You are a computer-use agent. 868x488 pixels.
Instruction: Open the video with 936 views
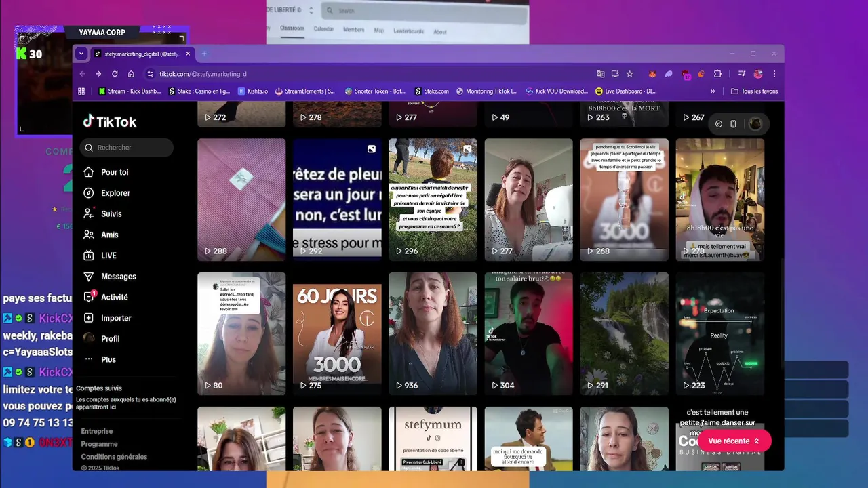click(x=433, y=333)
